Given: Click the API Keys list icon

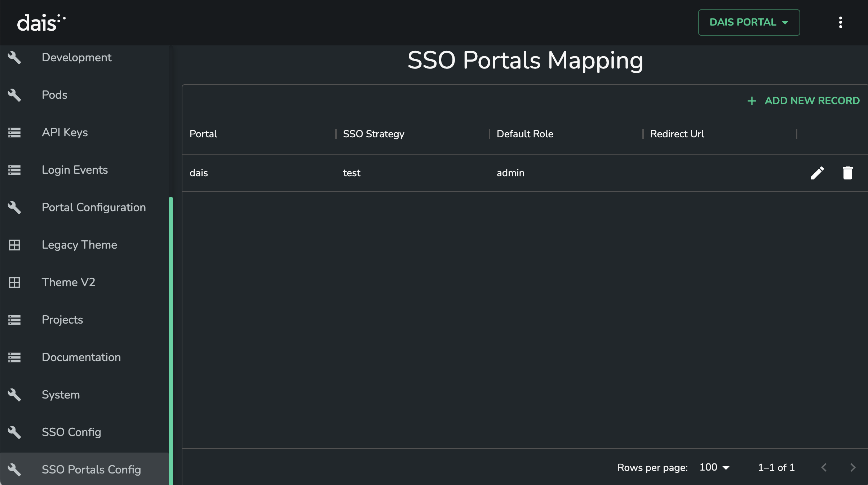Looking at the screenshot, I should [x=14, y=132].
